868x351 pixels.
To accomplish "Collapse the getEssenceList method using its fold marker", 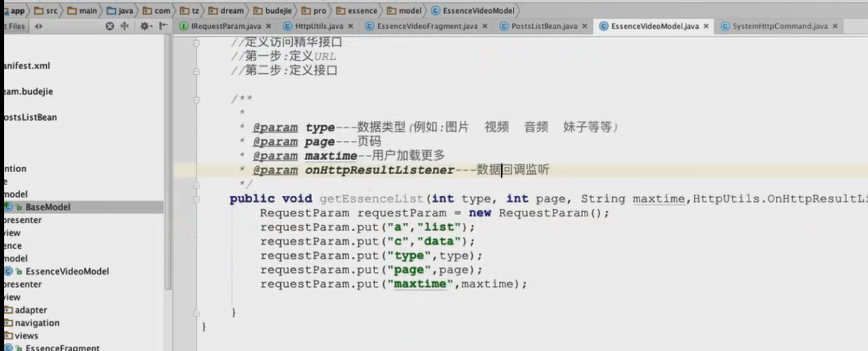I will click(197, 199).
